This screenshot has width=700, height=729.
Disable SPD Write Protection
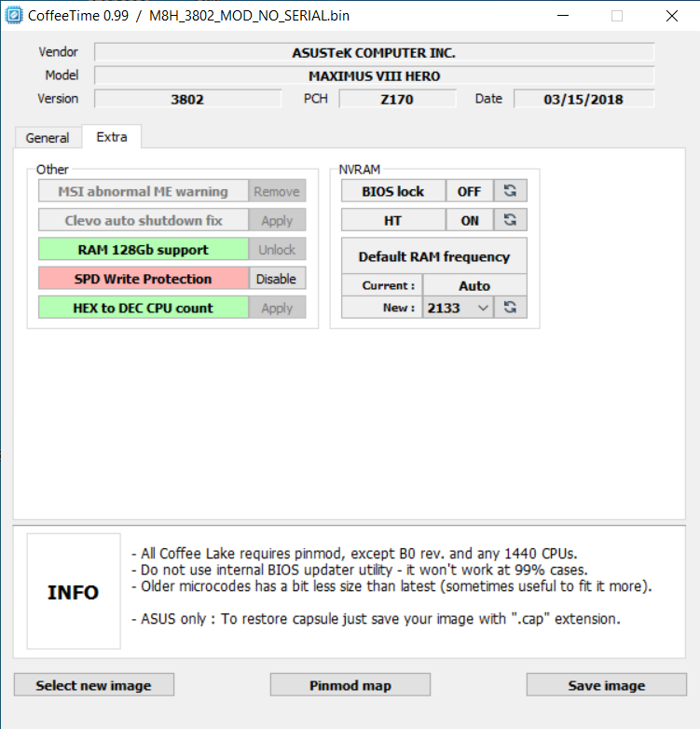(277, 279)
